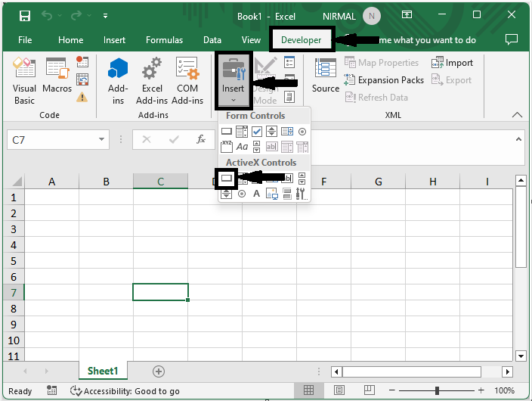Select ActiveX Spin Button control
The image size is (532, 401).
click(x=226, y=194)
